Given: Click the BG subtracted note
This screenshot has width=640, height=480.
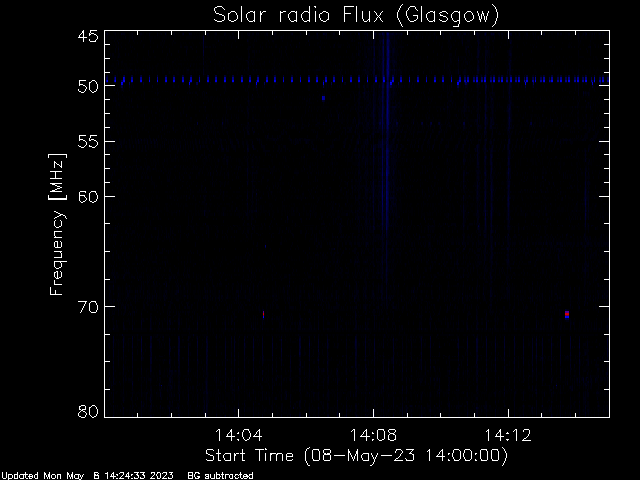Looking at the screenshot, I should [x=220, y=476].
